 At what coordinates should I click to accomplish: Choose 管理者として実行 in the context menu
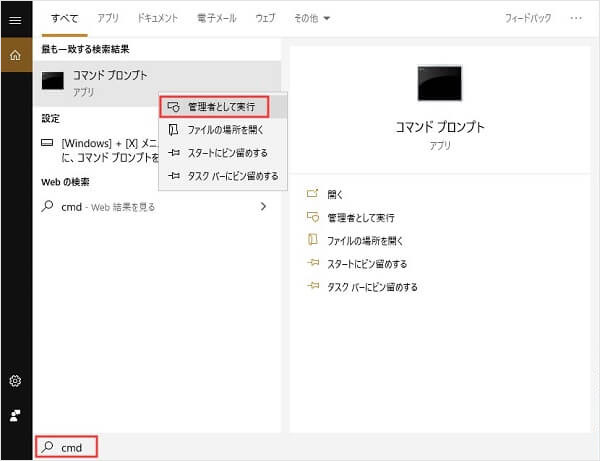point(223,107)
